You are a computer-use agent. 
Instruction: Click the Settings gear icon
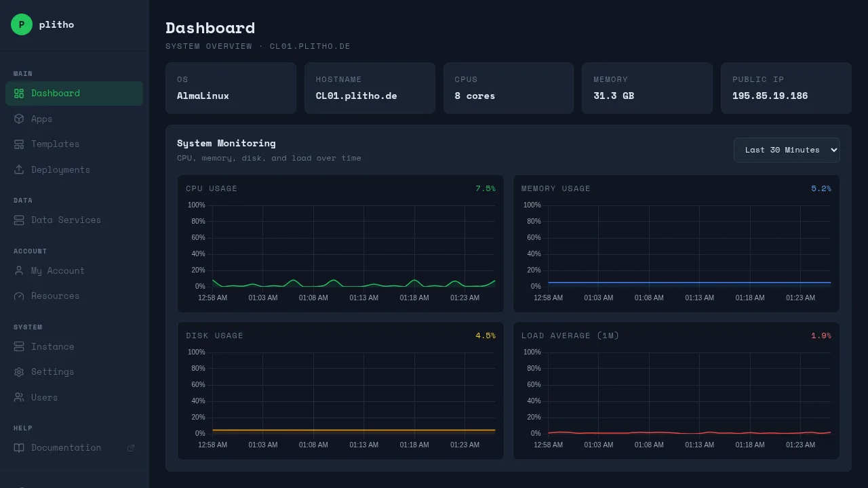pyautogui.click(x=19, y=372)
